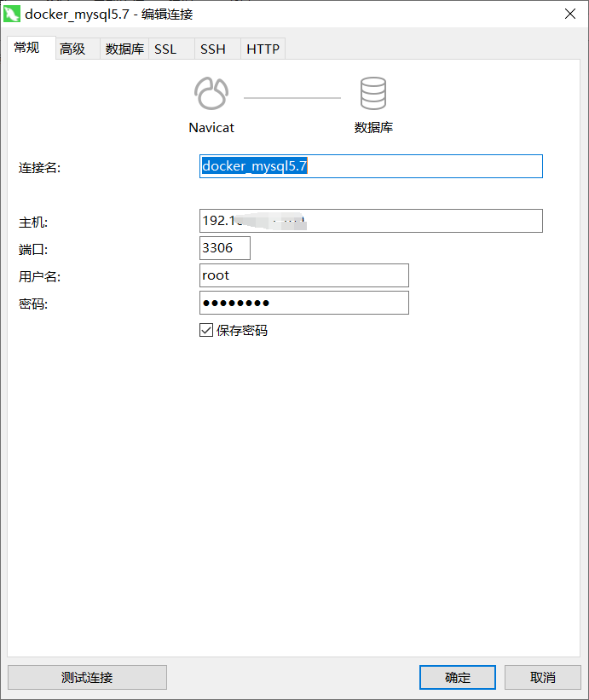
Task: Click the database cylinder icon
Action: (373, 93)
